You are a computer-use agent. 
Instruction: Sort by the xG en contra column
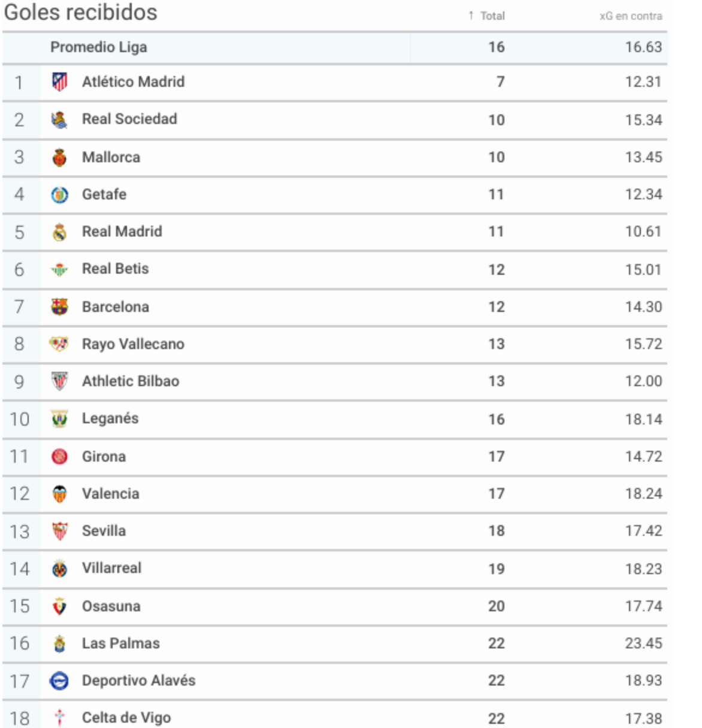pos(631,16)
